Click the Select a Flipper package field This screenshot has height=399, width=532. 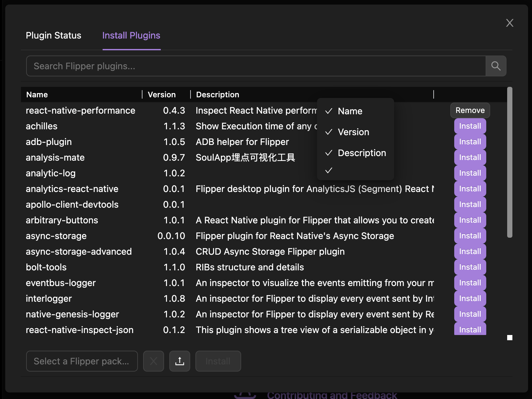(x=82, y=361)
